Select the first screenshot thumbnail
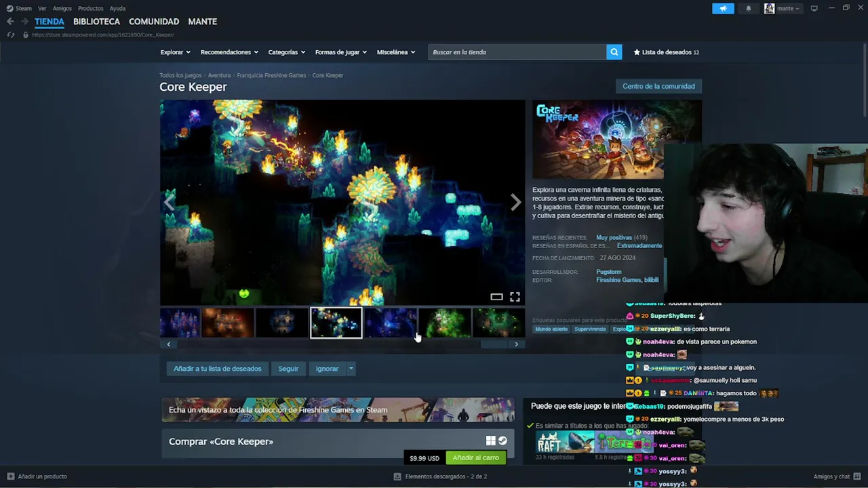Screen dimensions: 868x488 180,323
